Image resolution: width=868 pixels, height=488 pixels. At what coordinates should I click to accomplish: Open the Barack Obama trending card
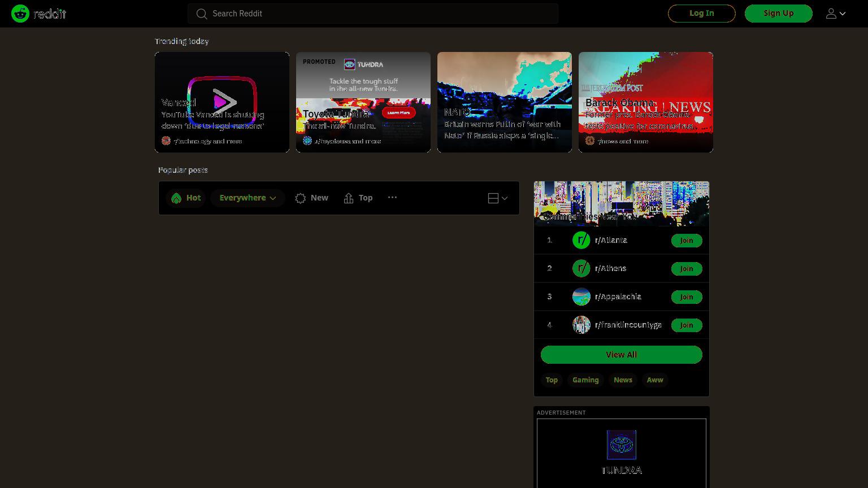[x=646, y=102]
